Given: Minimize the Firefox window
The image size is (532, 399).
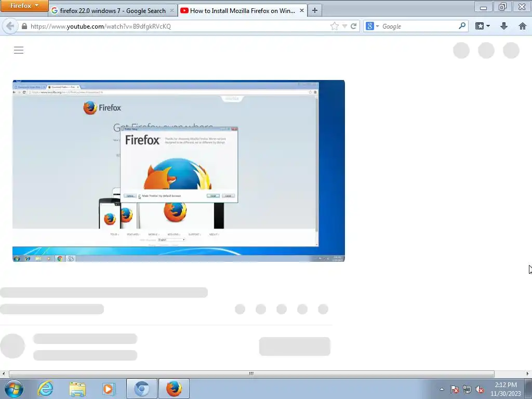Looking at the screenshot, I should point(484,6).
